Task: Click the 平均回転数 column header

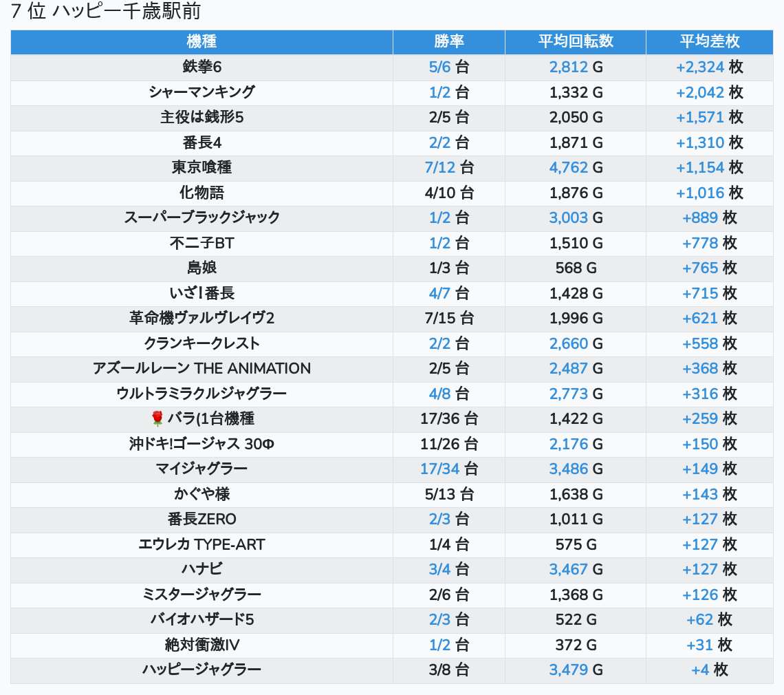Action: [x=575, y=42]
